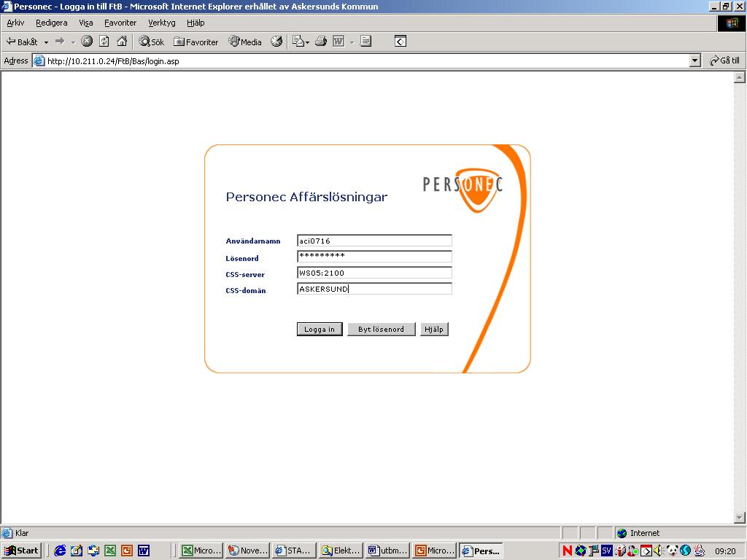
Task: Switch to the PowerPoint 'Micro...' taskbar window
Action: 435,551
